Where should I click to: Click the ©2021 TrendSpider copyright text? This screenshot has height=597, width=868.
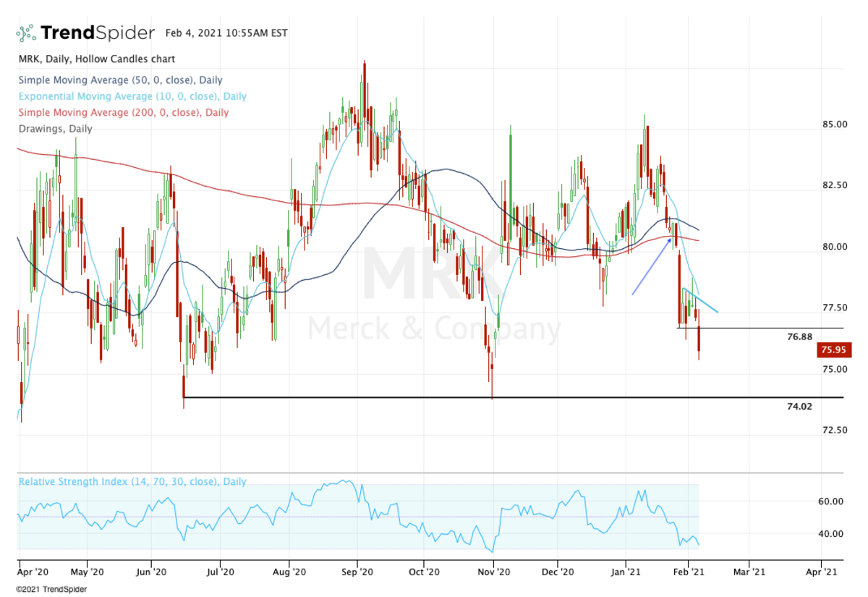click(52, 589)
